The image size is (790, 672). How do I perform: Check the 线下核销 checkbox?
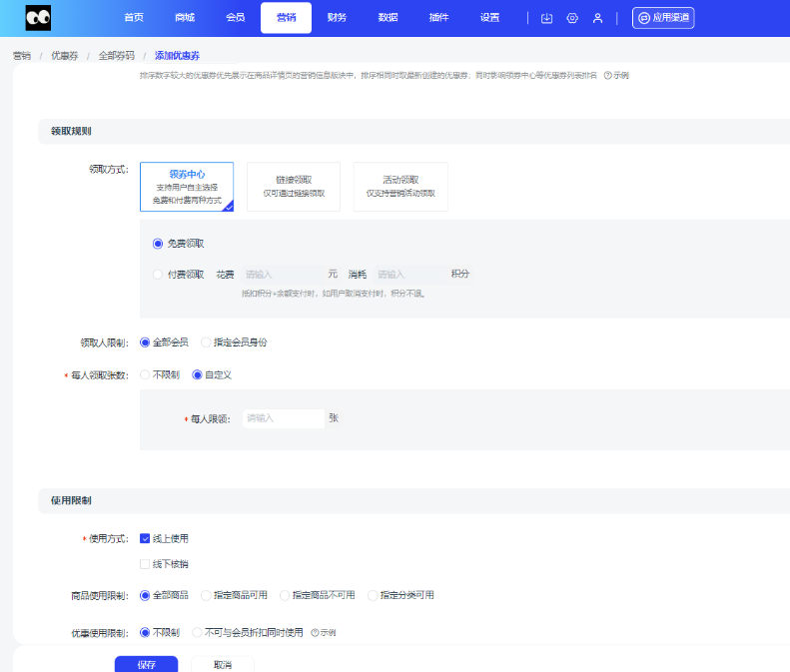tap(145, 564)
